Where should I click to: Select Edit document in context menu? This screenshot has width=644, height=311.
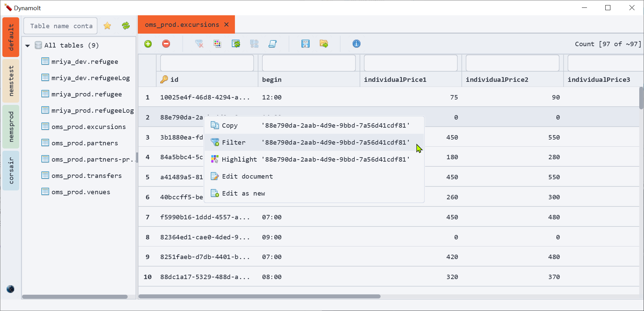(x=314, y=176)
